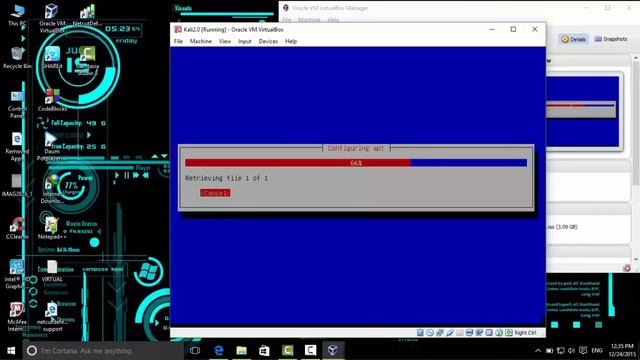Click the battery tray icon
The image size is (640, 360).
point(549,351)
